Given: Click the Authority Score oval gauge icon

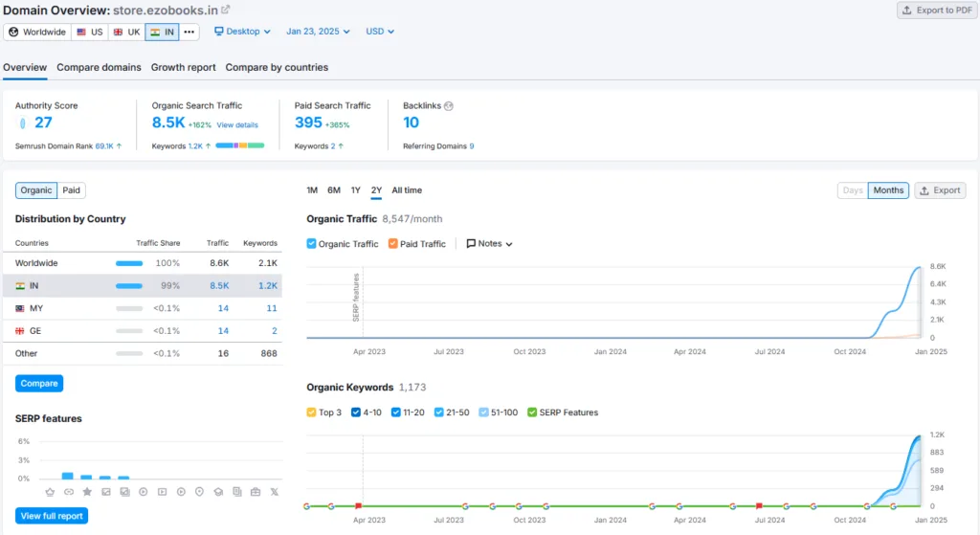Looking at the screenshot, I should tap(23, 123).
